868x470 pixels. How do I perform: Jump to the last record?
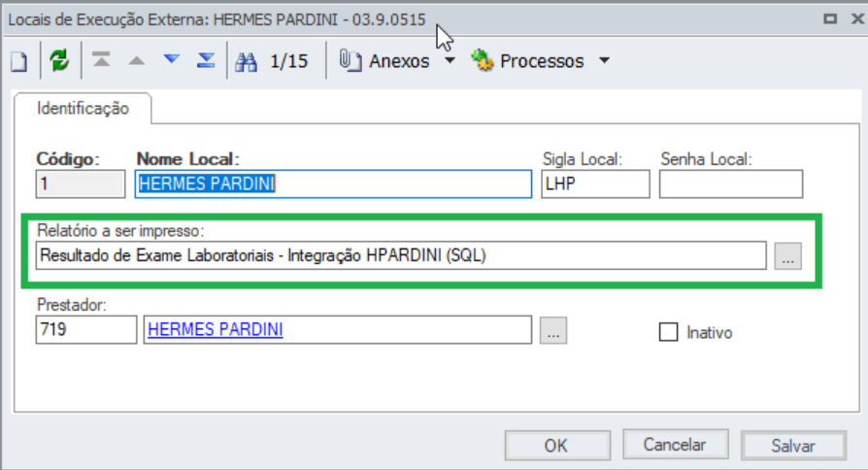click(206, 60)
